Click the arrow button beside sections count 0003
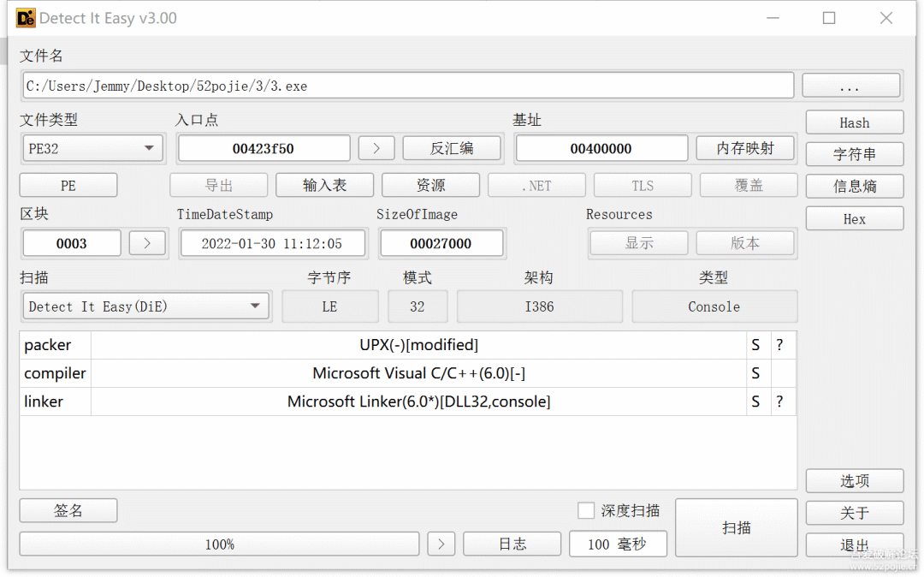924x577 pixels. coord(147,243)
